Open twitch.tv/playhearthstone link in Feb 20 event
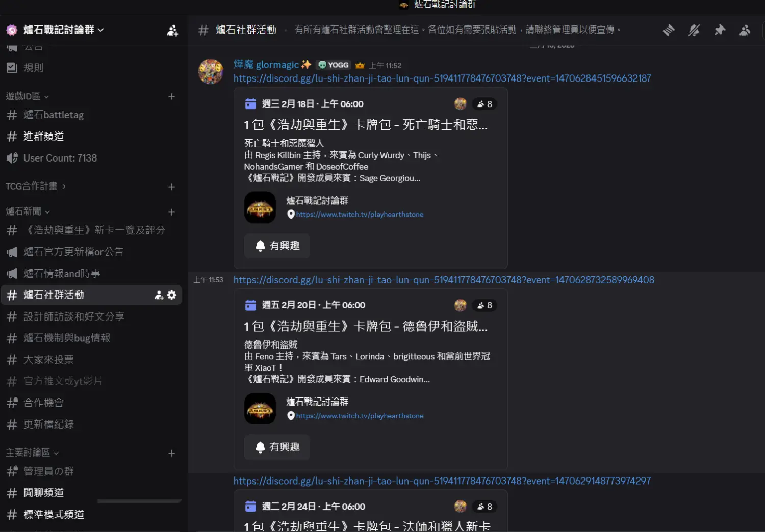This screenshot has width=765, height=532. [x=360, y=416]
